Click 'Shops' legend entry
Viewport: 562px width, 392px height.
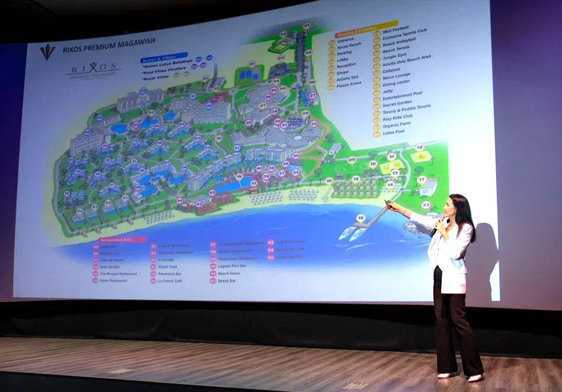pyautogui.click(x=342, y=72)
